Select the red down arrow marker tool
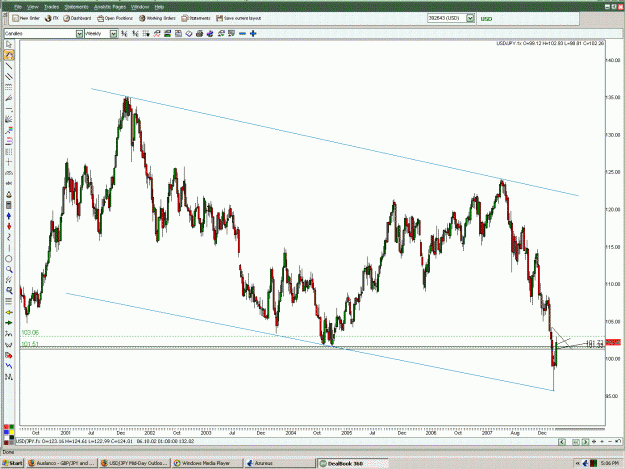625x469 pixels. click(9, 226)
